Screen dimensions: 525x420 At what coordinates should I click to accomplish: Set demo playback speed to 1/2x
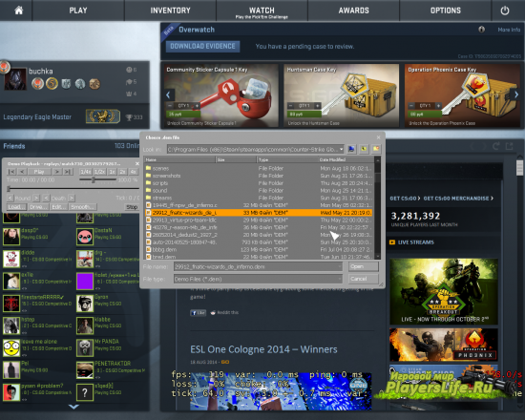coord(99,172)
